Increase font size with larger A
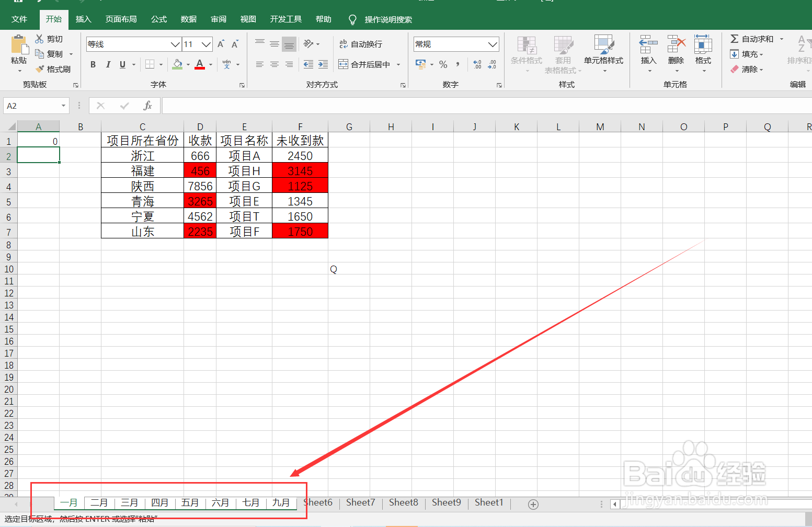This screenshot has height=527, width=812. pos(221,44)
